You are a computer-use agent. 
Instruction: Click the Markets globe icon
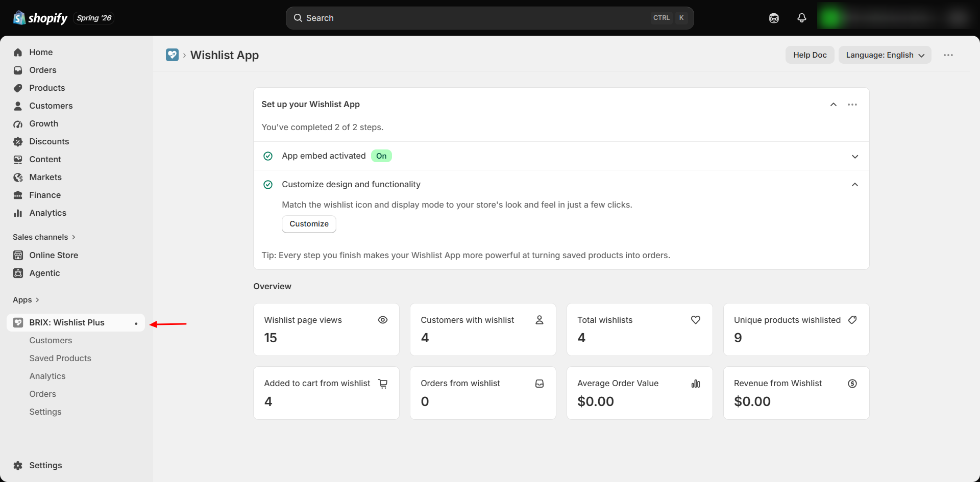[x=18, y=177]
